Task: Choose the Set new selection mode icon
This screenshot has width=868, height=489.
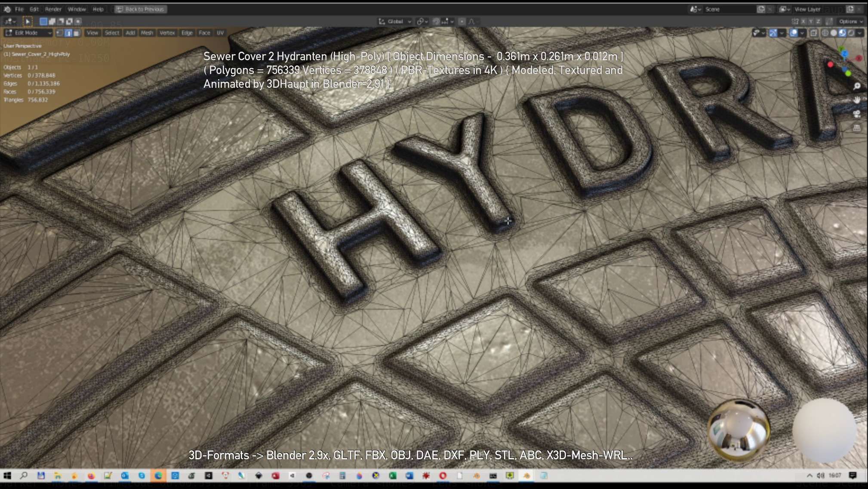Action: click(x=43, y=21)
